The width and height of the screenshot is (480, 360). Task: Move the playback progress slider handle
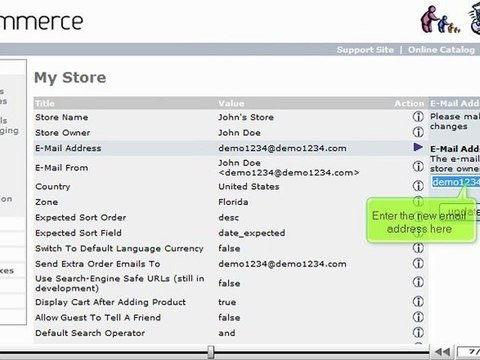coord(211,352)
